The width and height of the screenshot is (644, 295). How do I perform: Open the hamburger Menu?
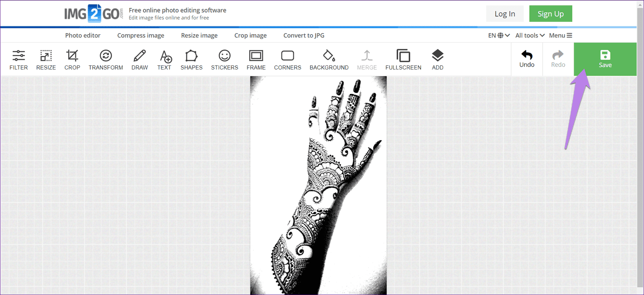[561, 35]
